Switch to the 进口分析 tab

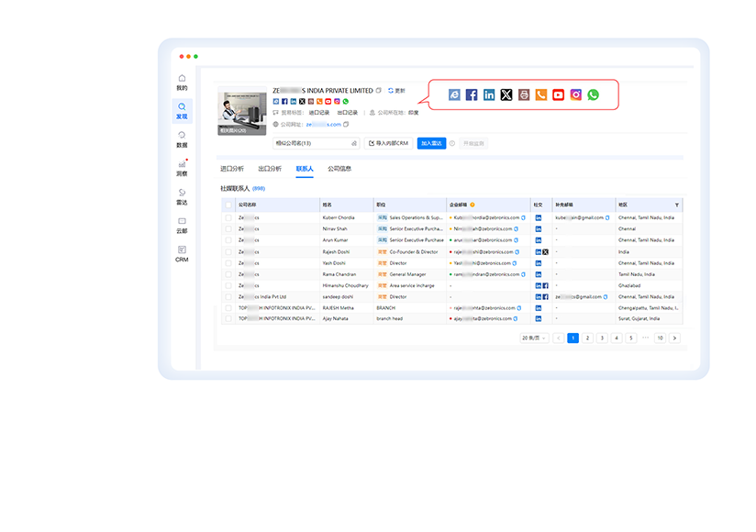(x=232, y=169)
